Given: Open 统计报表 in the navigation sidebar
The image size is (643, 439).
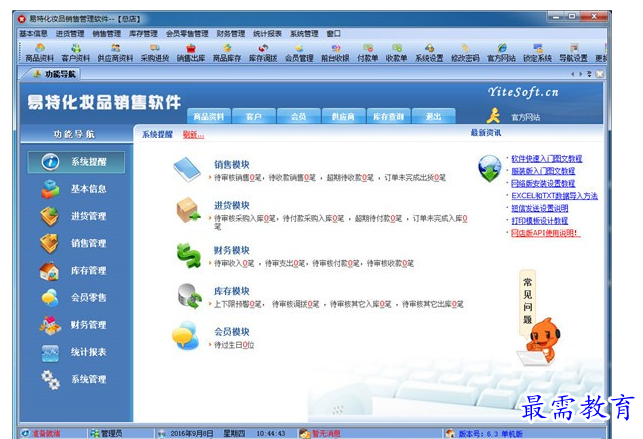Looking at the screenshot, I should click(76, 352).
